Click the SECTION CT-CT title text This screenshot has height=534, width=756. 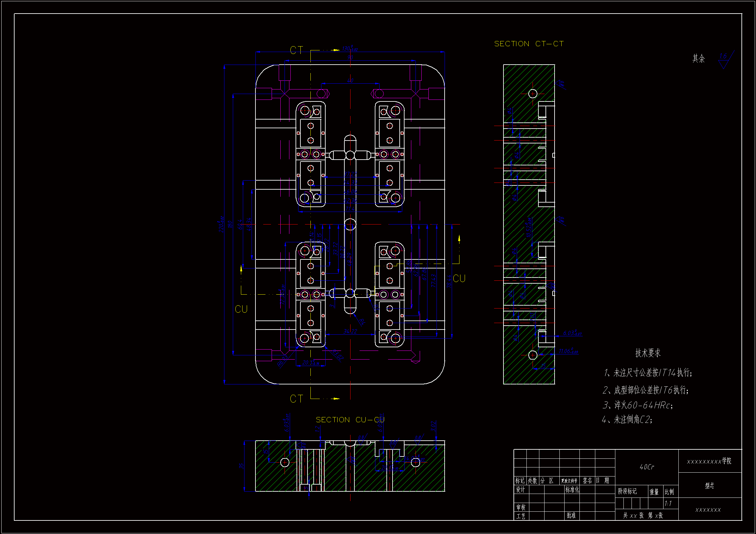point(529,44)
